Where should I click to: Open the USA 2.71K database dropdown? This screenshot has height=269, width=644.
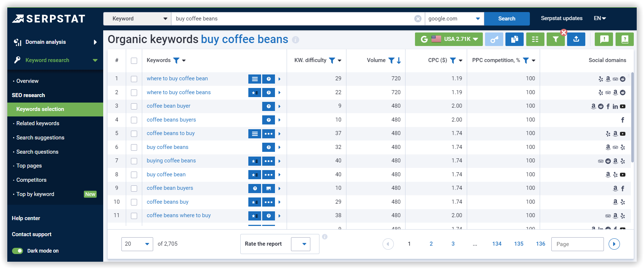tap(449, 39)
